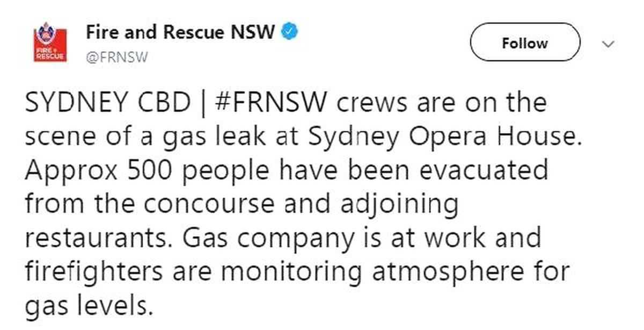The height and width of the screenshot is (330, 644).
Task: Expand the tweet options chevron
Action: pos(609,45)
